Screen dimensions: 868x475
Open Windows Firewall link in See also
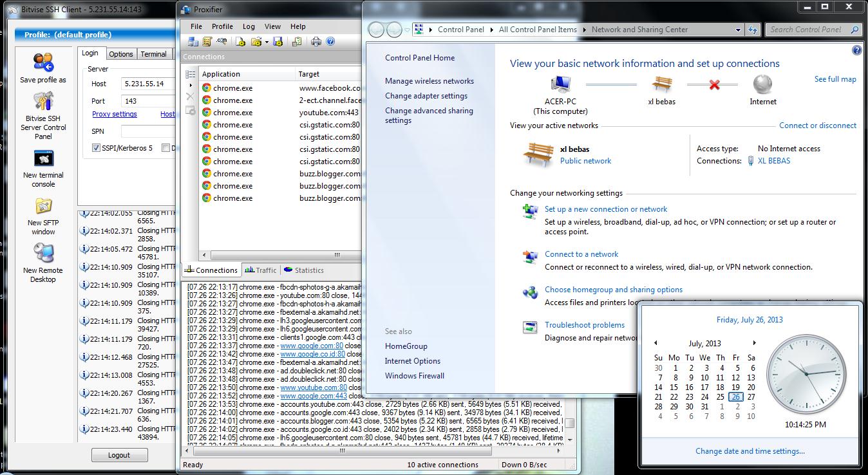[x=415, y=376]
